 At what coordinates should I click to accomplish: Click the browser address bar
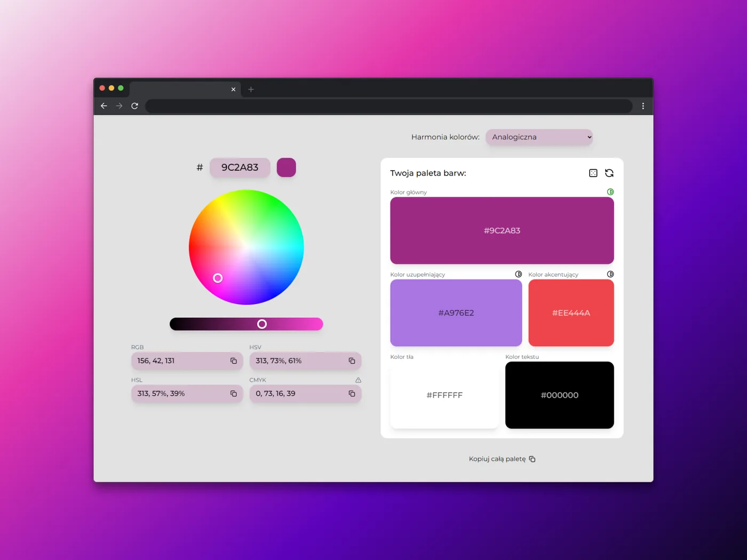pyautogui.click(x=389, y=106)
